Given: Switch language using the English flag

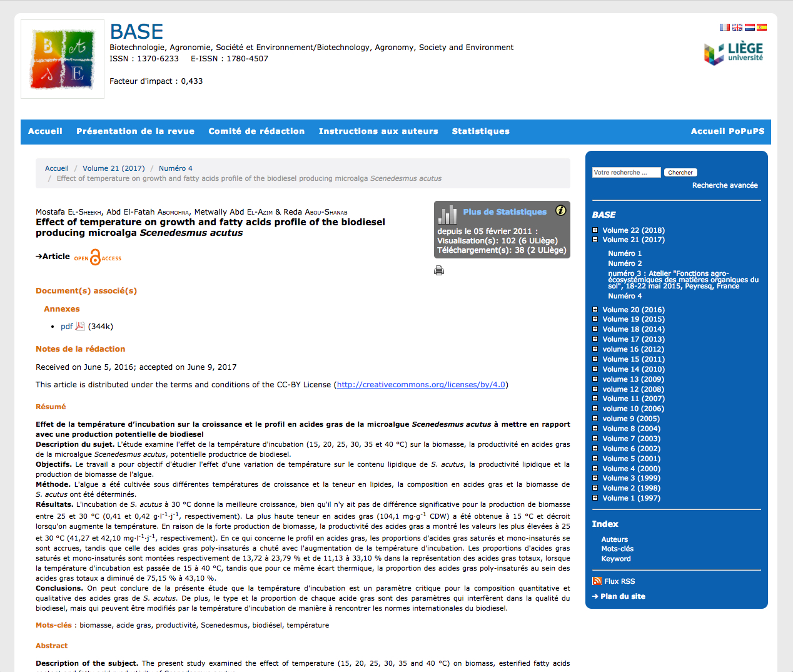Looking at the screenshot, I should [x=737, y=28].
